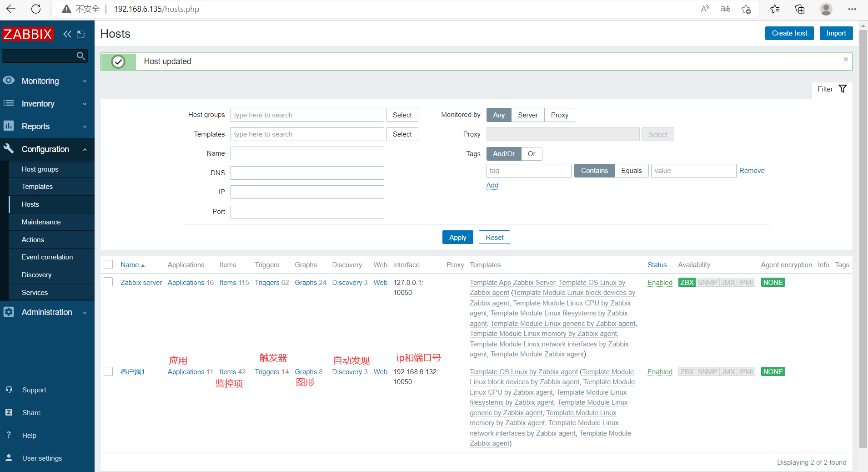The width and height of the screenshot is (868, 472).
Task: Open Services submenu item
Action: [x=51, y=293]
